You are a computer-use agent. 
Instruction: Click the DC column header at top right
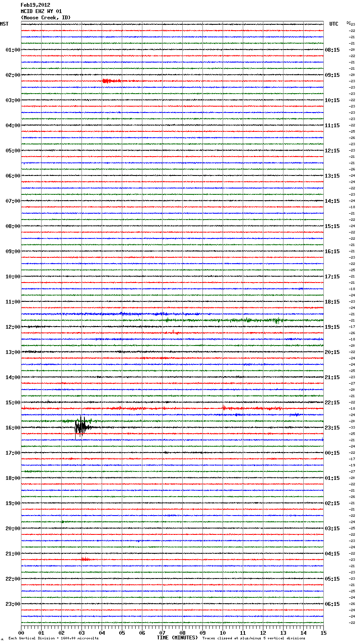(x=349, y=23)
